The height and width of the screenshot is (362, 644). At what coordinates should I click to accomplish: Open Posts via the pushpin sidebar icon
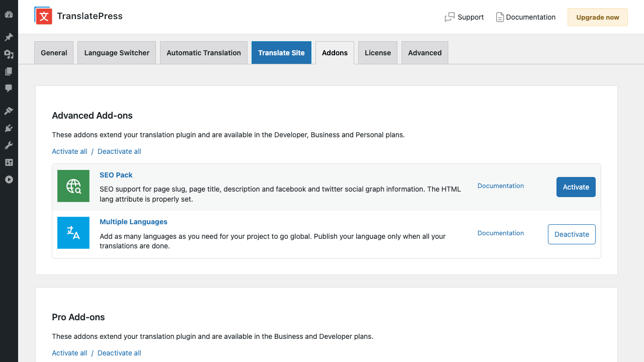pyautogui.click(x=9, y=37)
